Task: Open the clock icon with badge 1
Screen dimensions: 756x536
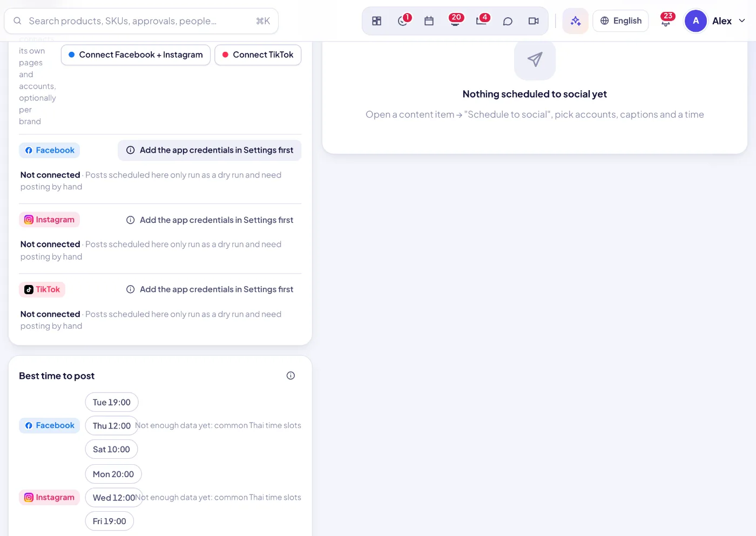Action: coord(403,21)
